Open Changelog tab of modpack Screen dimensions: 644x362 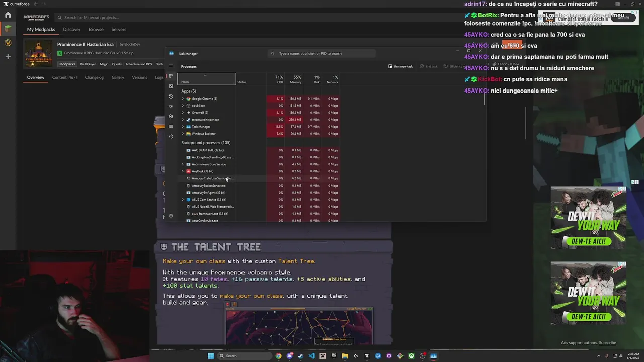(x=94, y=77)
